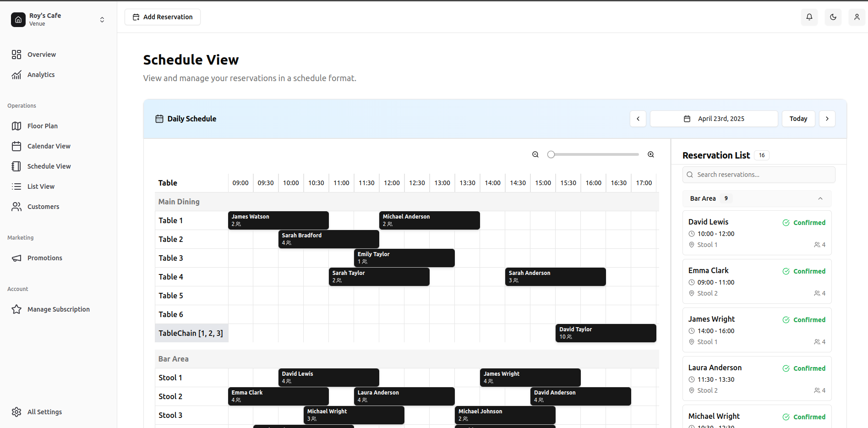Image resolution: width=868 pixels, height=428 pixels.
Task: Click the zoom-in magnifier icon above the schedule
Action: coord(651,154)
